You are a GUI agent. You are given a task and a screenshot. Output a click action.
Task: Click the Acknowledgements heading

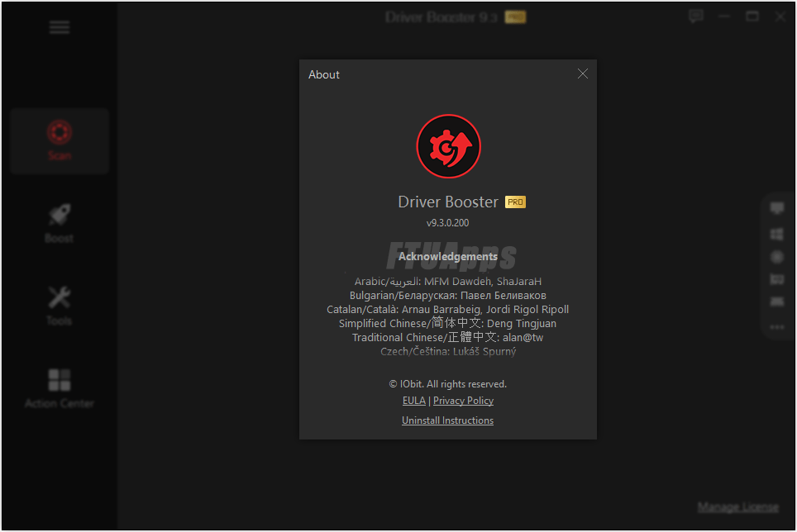[447, 256]
